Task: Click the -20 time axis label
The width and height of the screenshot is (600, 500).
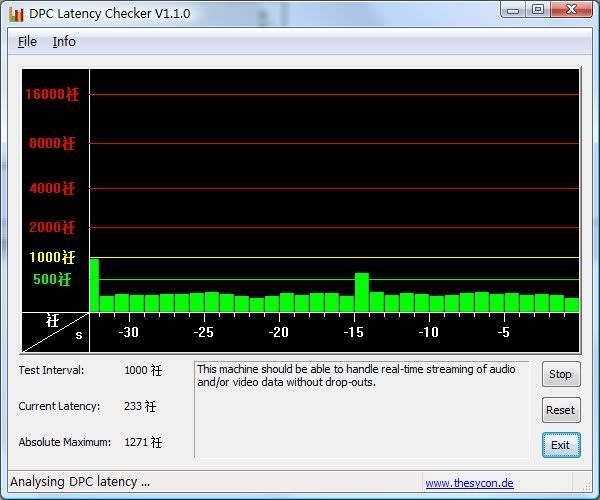Action: (279, 332)
